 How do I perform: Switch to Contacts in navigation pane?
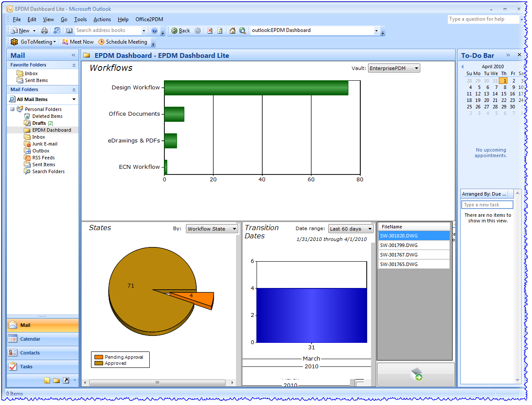point(43,353)
